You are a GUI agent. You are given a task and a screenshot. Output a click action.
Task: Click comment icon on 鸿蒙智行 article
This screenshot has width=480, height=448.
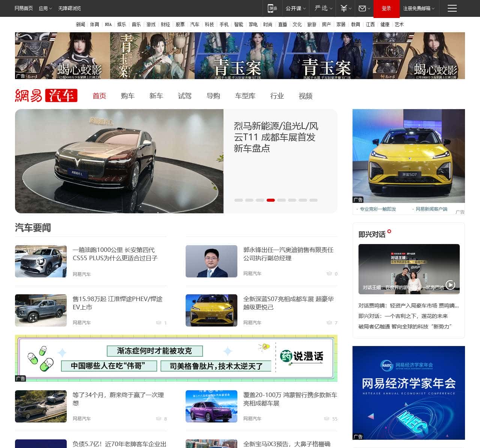click(x=326, y=419)
